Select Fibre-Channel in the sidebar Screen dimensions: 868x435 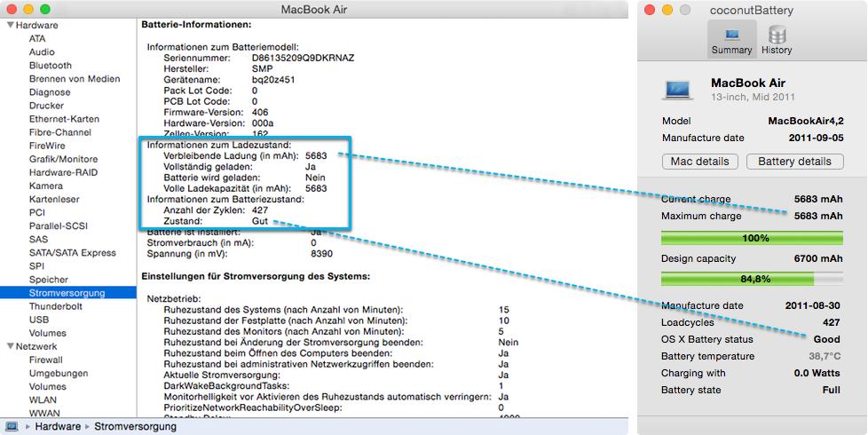click(x=60, y=132)
